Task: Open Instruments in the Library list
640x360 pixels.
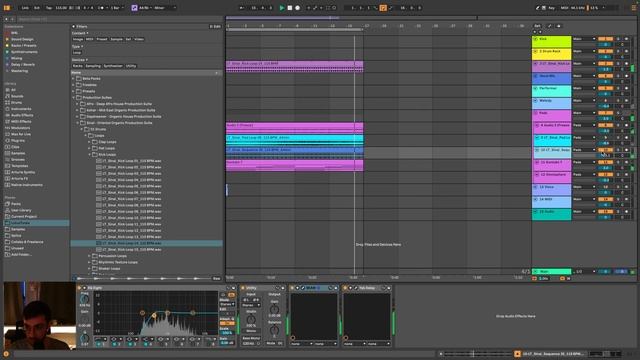Action: click(21, 109)
